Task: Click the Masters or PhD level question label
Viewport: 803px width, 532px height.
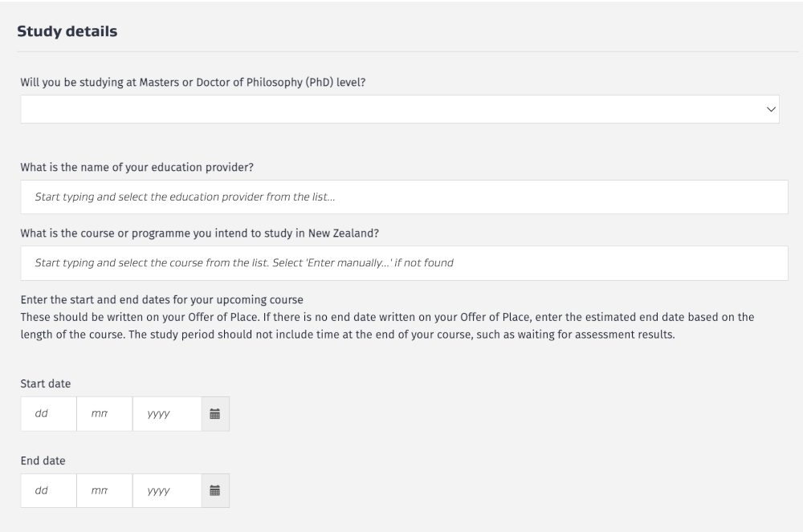Action: [x=193, y=82]
